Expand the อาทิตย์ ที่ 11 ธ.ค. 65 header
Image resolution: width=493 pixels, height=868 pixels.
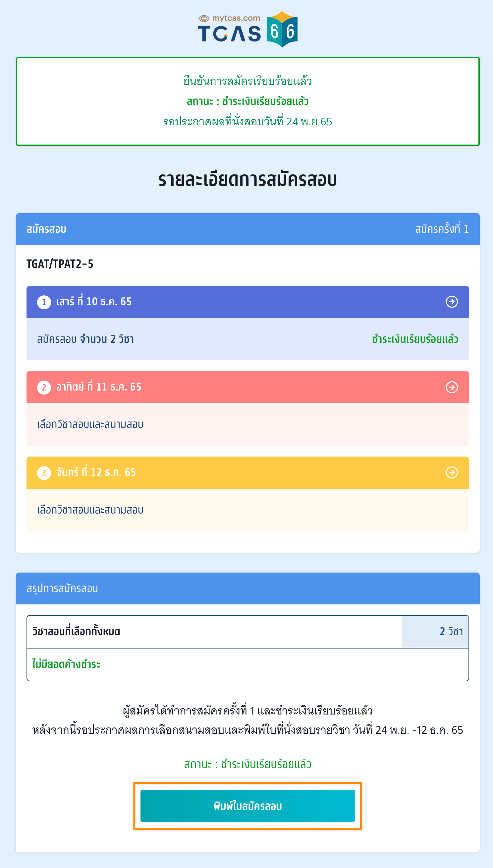[247, 387]
